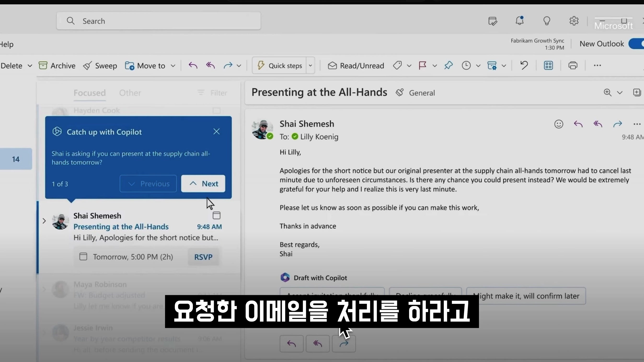The width and height of the screenshot is (644, 362).
Task: Click the Zoom magnifier icon
Action: 608,92
